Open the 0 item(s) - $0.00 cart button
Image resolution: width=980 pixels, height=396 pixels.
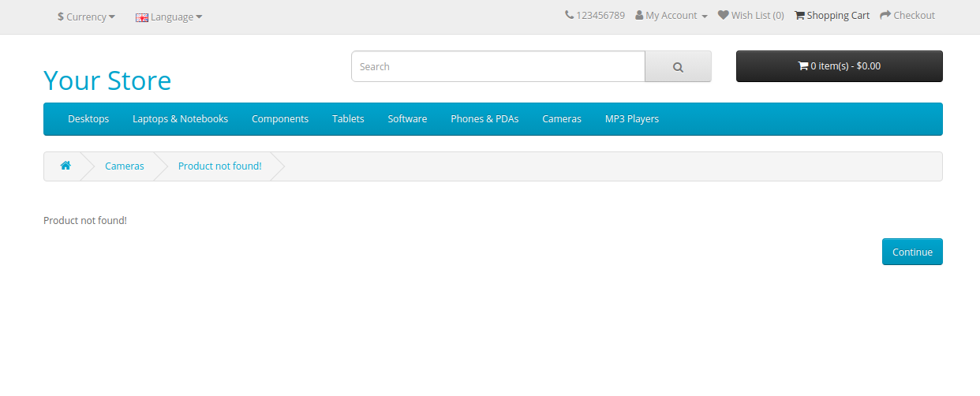(839, 66)
